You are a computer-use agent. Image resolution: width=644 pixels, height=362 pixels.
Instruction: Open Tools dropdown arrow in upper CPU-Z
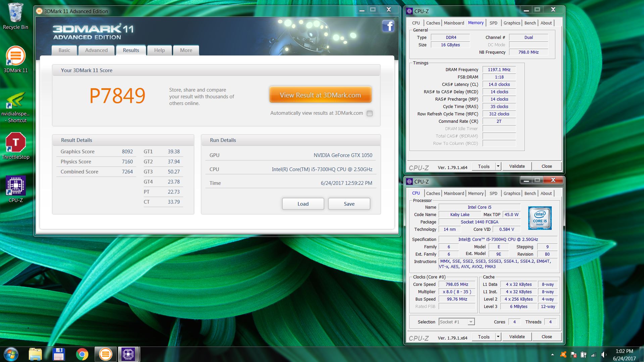click(x=498, y=166)
